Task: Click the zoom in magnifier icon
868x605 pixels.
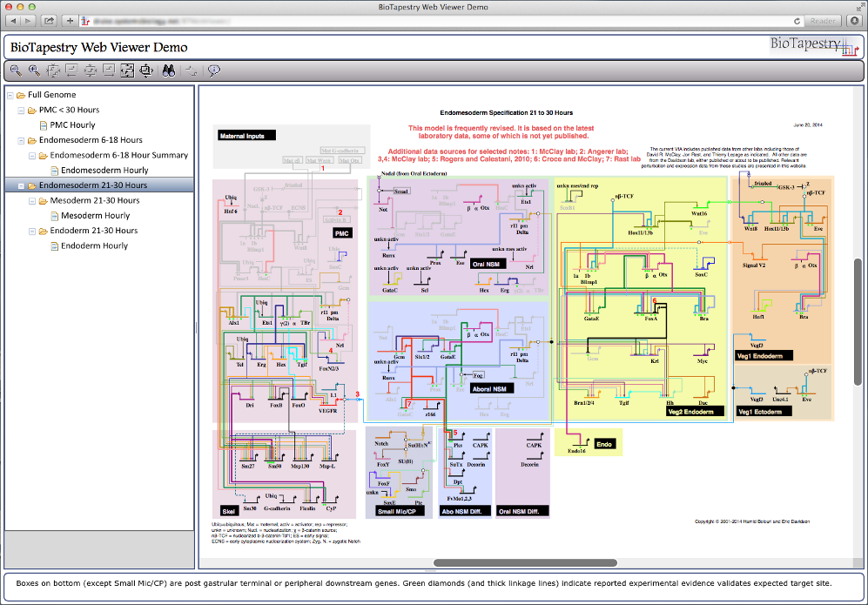Action: (34, 71)
